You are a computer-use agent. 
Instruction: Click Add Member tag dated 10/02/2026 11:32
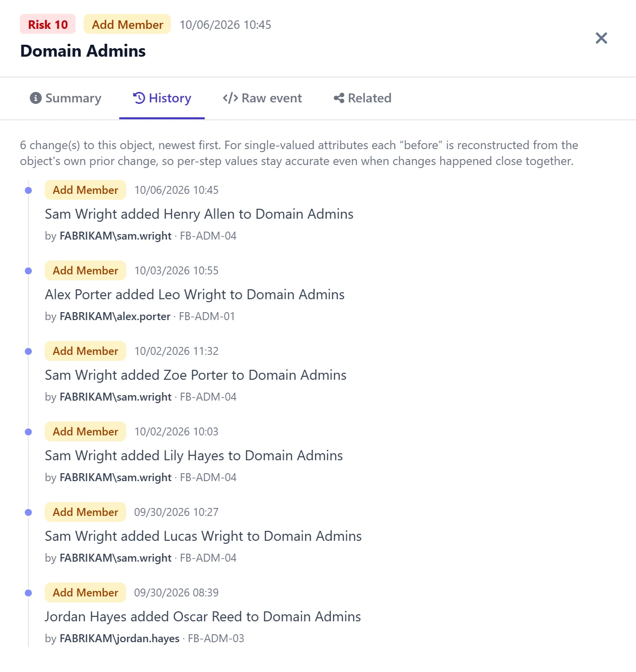(x=85, y=351)
